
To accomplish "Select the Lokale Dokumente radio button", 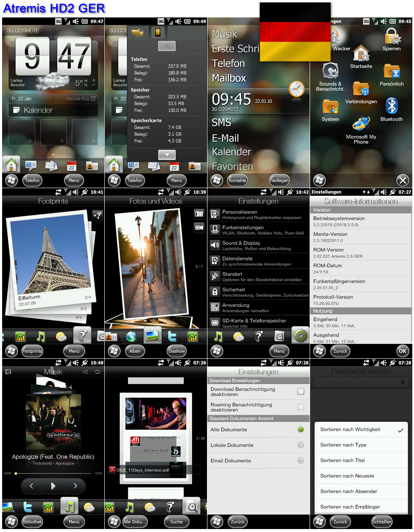I will click(301, 445).
